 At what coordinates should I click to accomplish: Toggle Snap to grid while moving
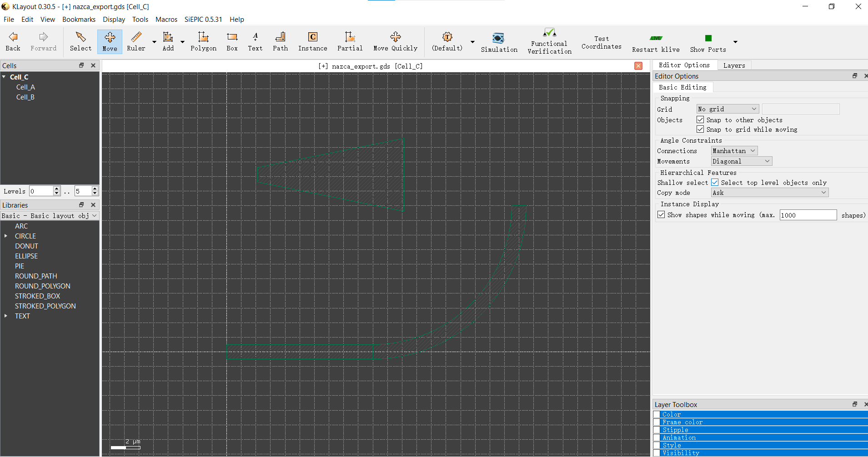700,129
